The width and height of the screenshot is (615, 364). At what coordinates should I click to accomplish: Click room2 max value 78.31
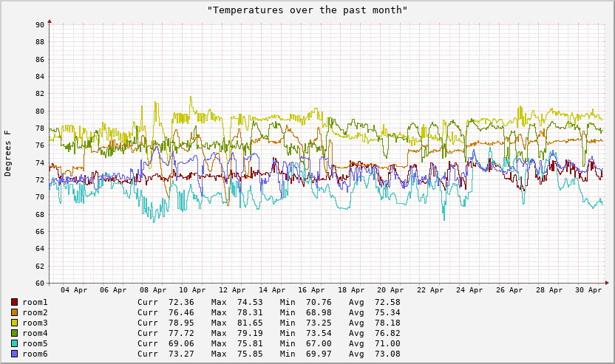(x=250, y=312)
